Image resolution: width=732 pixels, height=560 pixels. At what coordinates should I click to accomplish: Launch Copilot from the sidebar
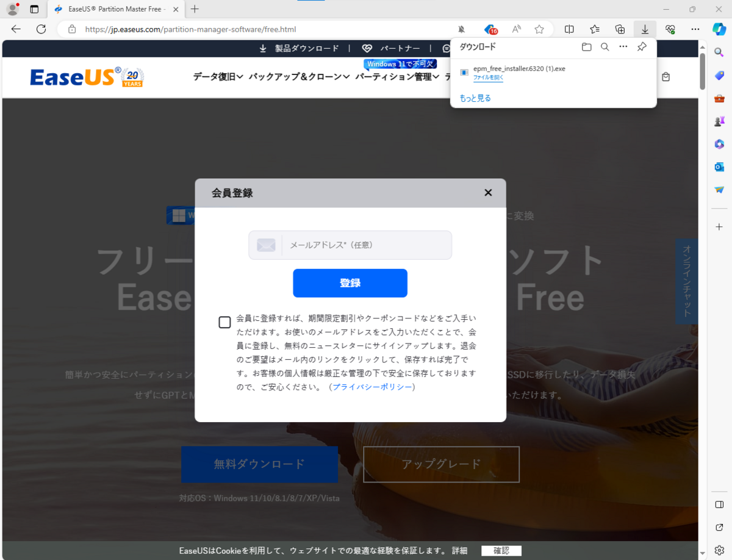(x=719, y=29)
